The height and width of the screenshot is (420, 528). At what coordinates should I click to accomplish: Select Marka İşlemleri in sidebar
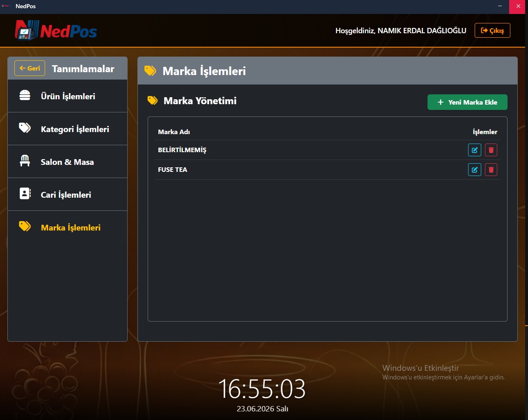(68, 227)
